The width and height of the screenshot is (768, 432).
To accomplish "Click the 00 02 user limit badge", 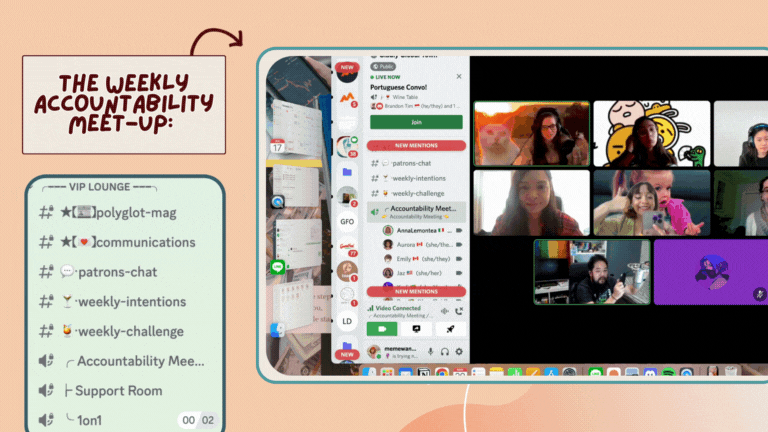I will click(x=198, y=420).
